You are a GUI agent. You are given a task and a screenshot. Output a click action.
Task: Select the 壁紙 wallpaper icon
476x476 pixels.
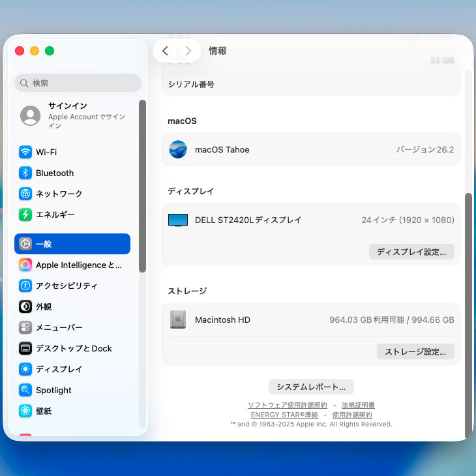click(25, 411)
